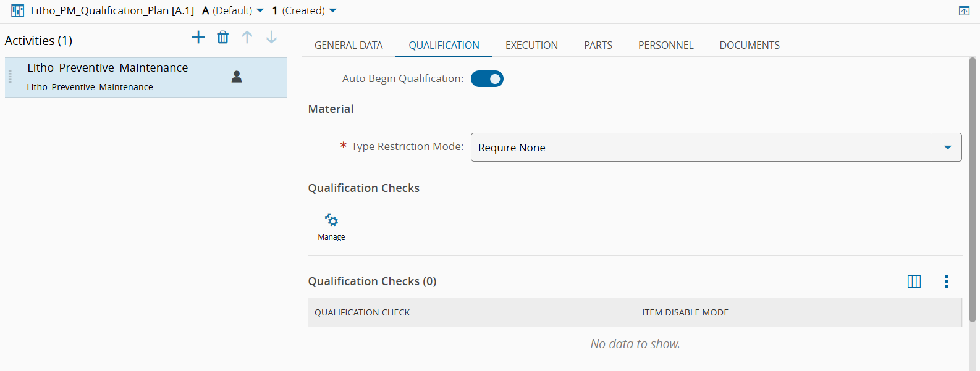The height and width of the screenshot is (371, 980).
Task: Click the pop-out icon at top right
Action: [964, 10]
